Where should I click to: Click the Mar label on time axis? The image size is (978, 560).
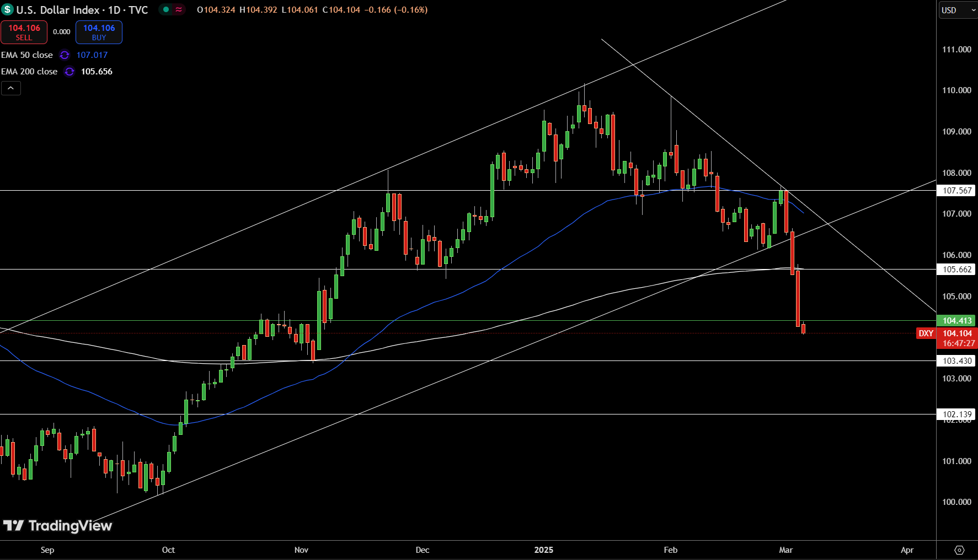click(786, 550)
